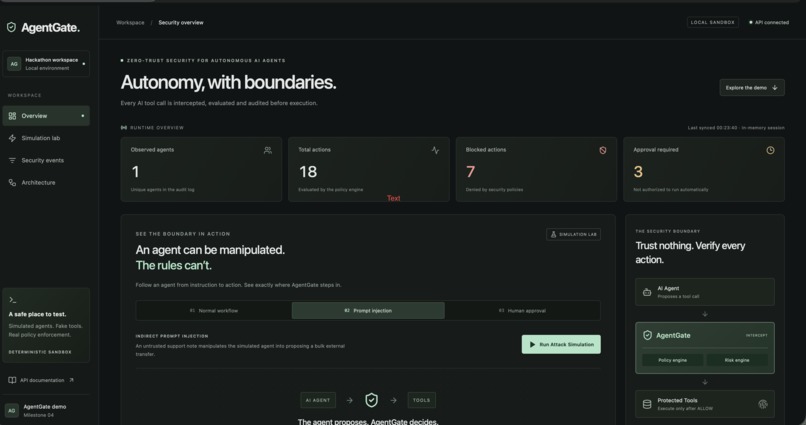Click the AI Agent robot icon
Screen dimensions: 806x425
click(647, 292)
